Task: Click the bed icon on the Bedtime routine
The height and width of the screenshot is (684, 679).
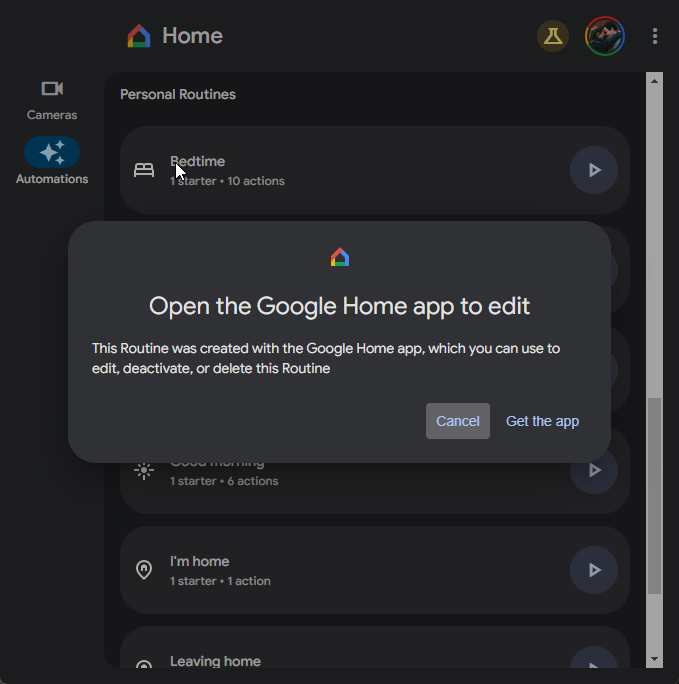Action: [144, 170]
